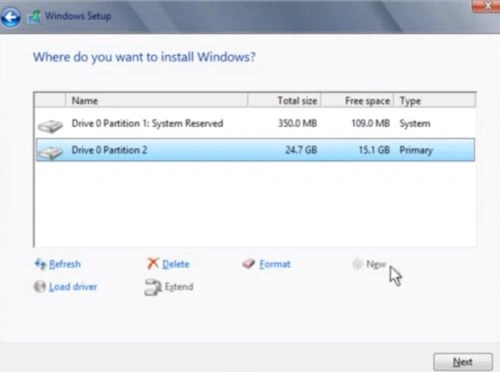Viewport: 500px width, 372px height.
Task: Click drive icon for Drive 0 Partition 2
Action: pyautogui.click(x=50, y=152)
